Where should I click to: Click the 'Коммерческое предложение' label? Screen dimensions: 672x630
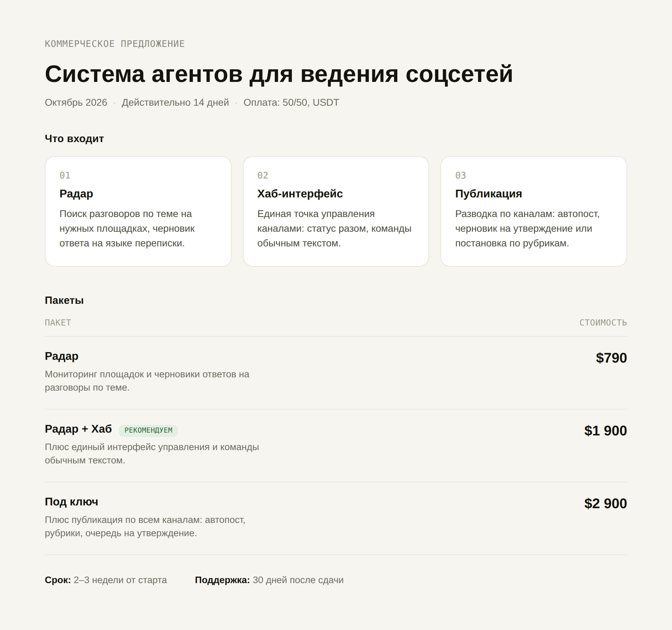coord(114,44)
